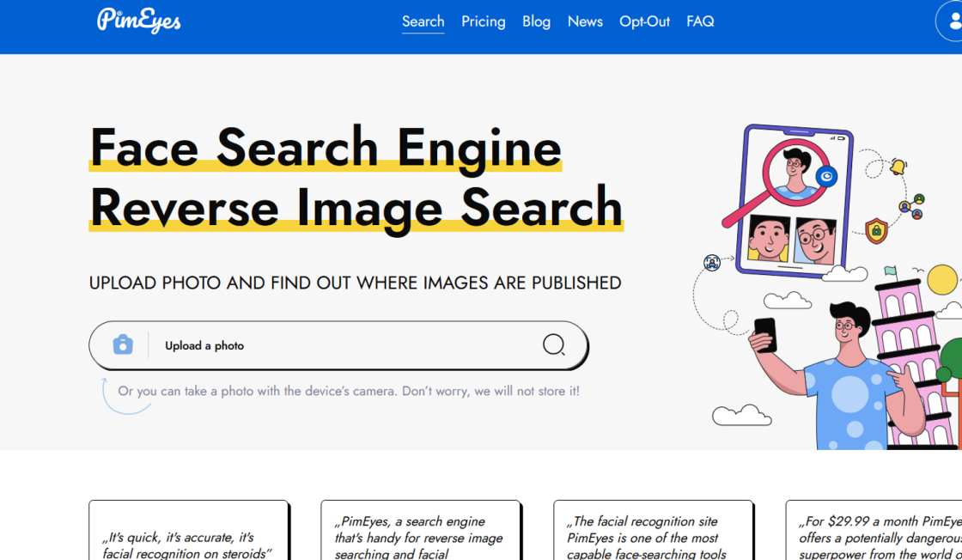Click the orange shield lock icon
The image size is (962, 560).
pyautogui.click(x=875, y=230)
